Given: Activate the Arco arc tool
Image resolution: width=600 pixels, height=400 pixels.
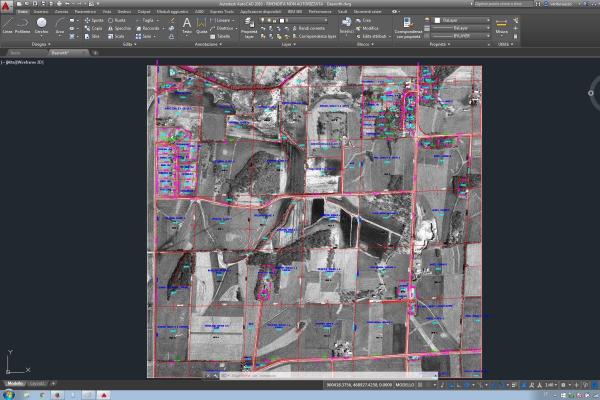Looking at the screenshot, I should click(60, 25).
